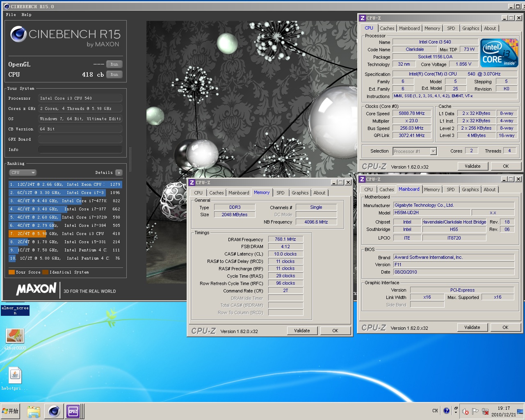Select CPU tab in CPU-Z Memory window

[198, 193]
